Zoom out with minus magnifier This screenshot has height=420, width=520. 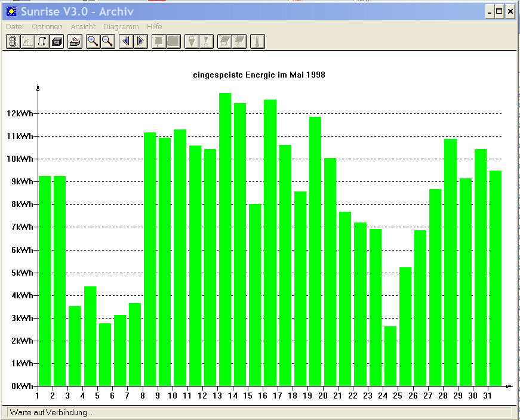pyautogui.click(x=108, y=42)
